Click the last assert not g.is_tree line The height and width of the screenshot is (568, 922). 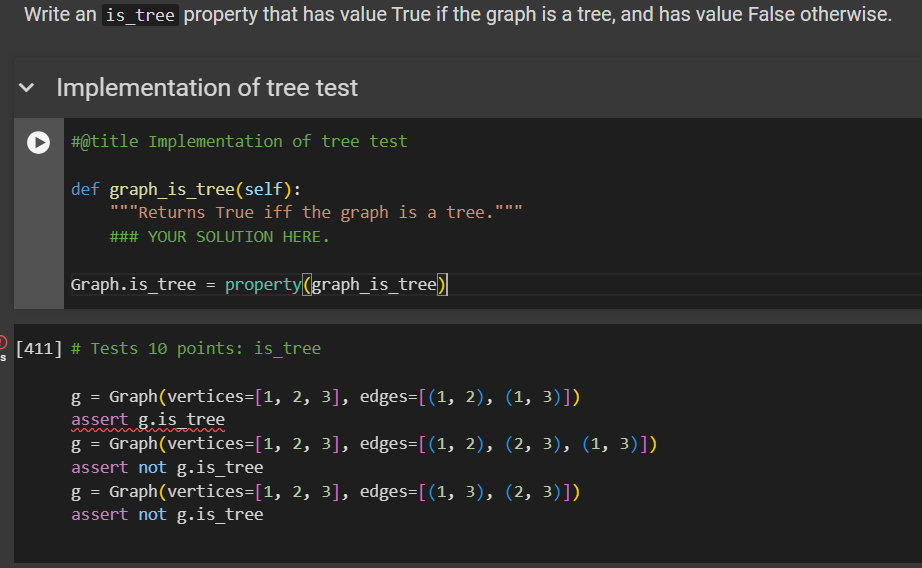pos(167,514)
